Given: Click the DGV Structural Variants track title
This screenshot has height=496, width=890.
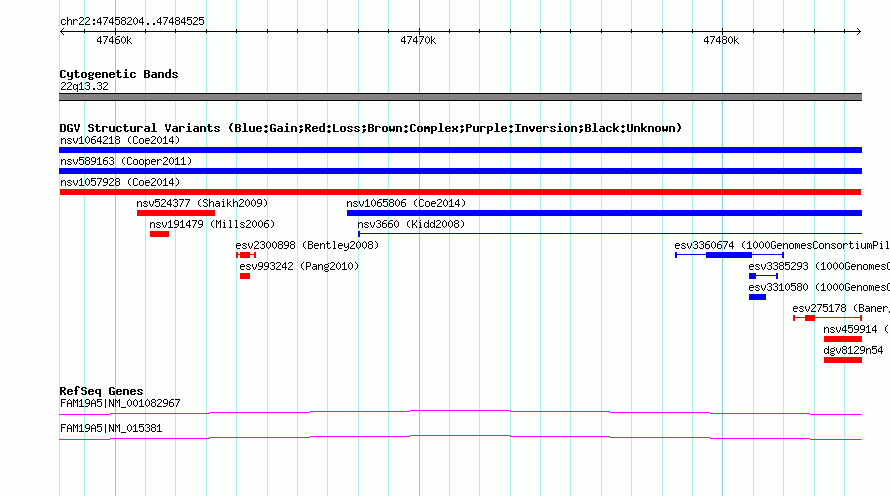Looking at the screenshot, I should point(371,128).
